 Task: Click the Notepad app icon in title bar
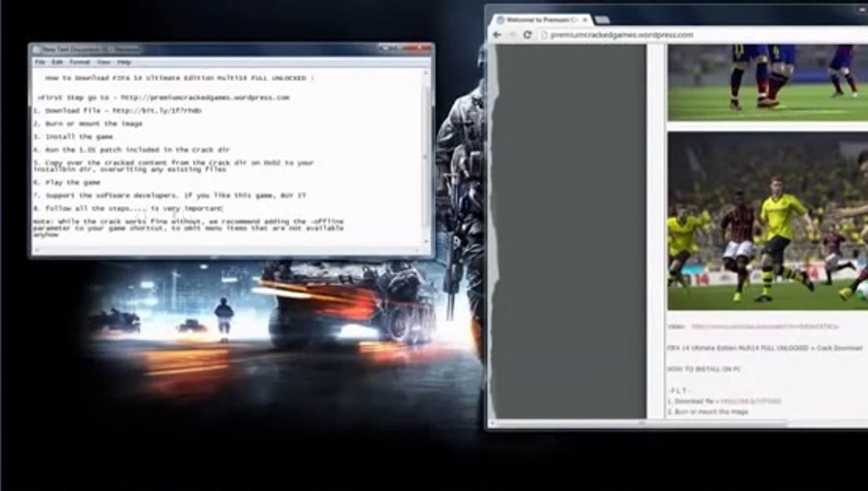pos(37,49)
